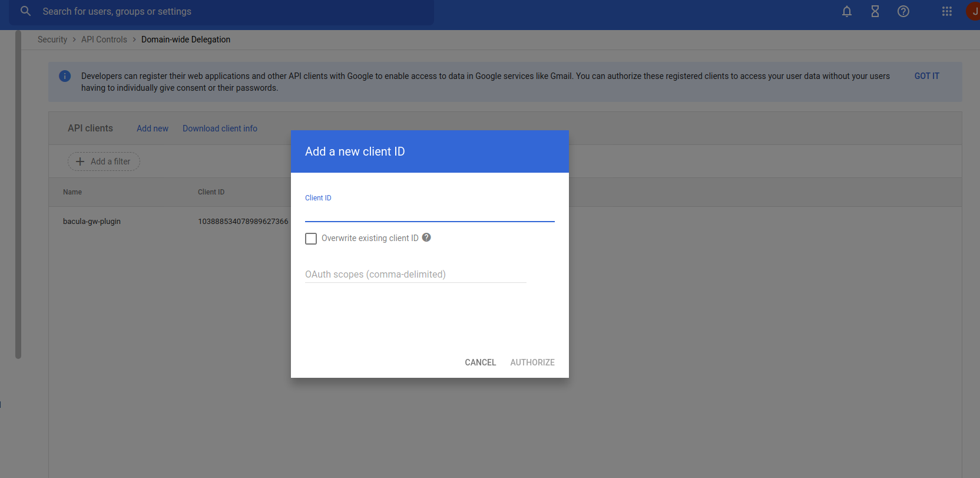Click the Client ID column header
Viewport: 980px width, 478px height.
coord(211,192)
